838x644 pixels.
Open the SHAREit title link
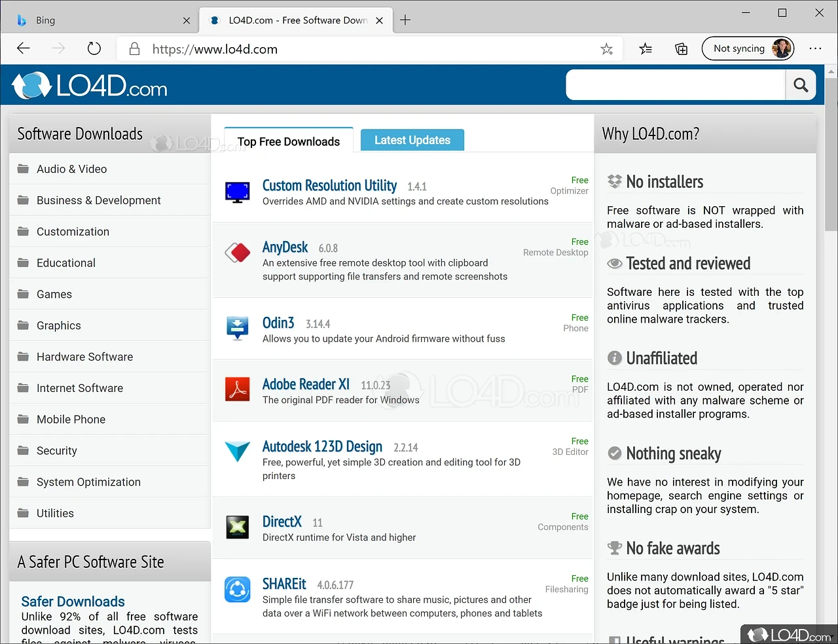284,584
